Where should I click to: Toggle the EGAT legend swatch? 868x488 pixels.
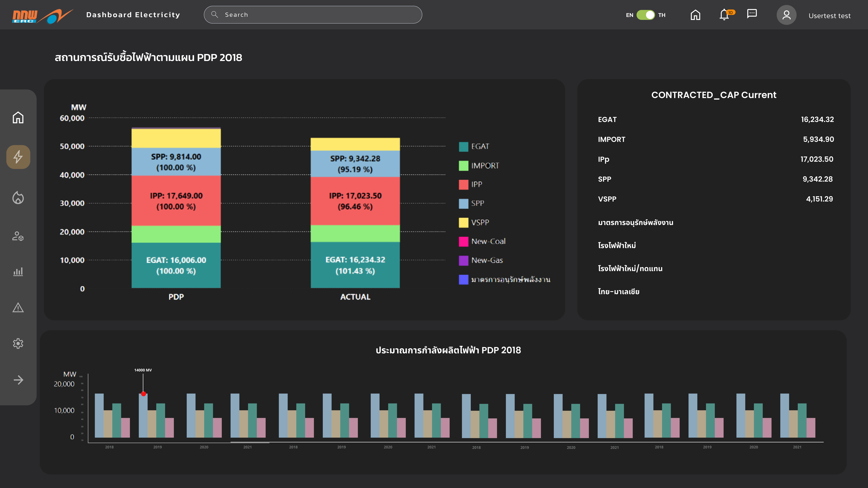pos(464,147)
